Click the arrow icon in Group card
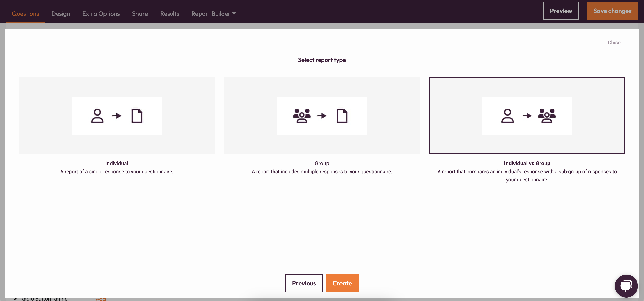644x301 pixels. 322,116
